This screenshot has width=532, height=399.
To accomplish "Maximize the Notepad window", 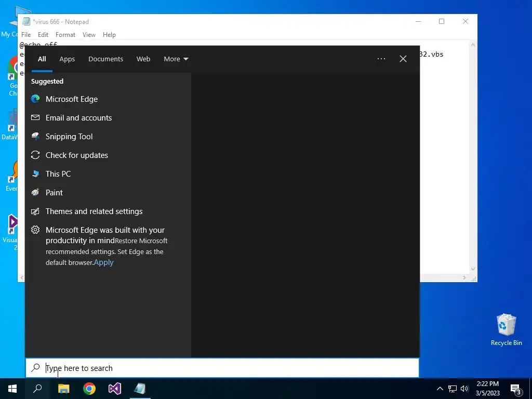I will pyautogui.click(x=442, y=21).
